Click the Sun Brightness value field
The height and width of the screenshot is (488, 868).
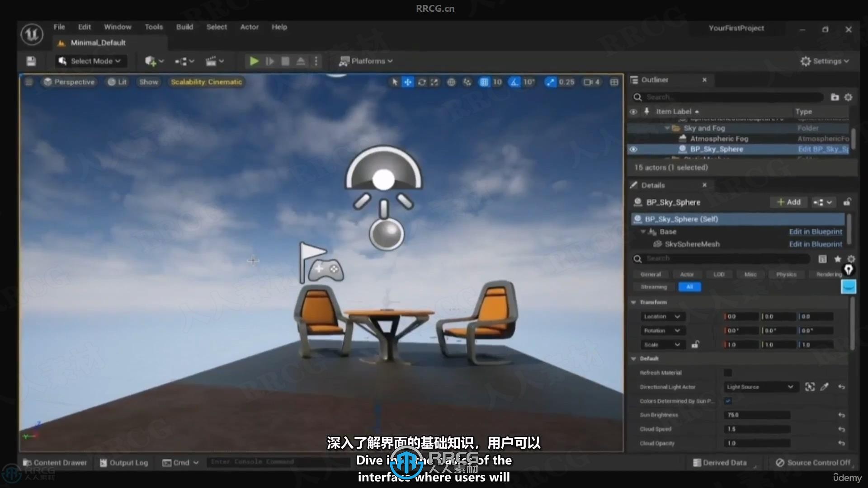tap(757, 415)
